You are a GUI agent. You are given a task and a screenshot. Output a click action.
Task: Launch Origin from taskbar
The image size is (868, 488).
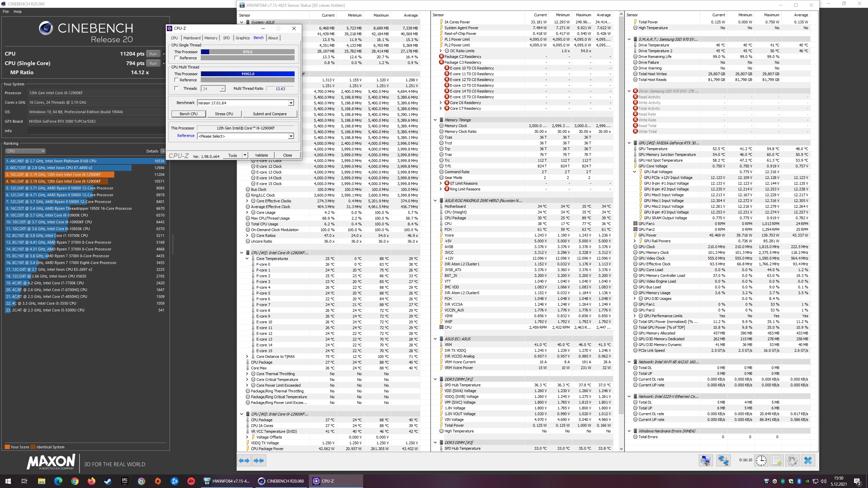click(x=158, y=481)
